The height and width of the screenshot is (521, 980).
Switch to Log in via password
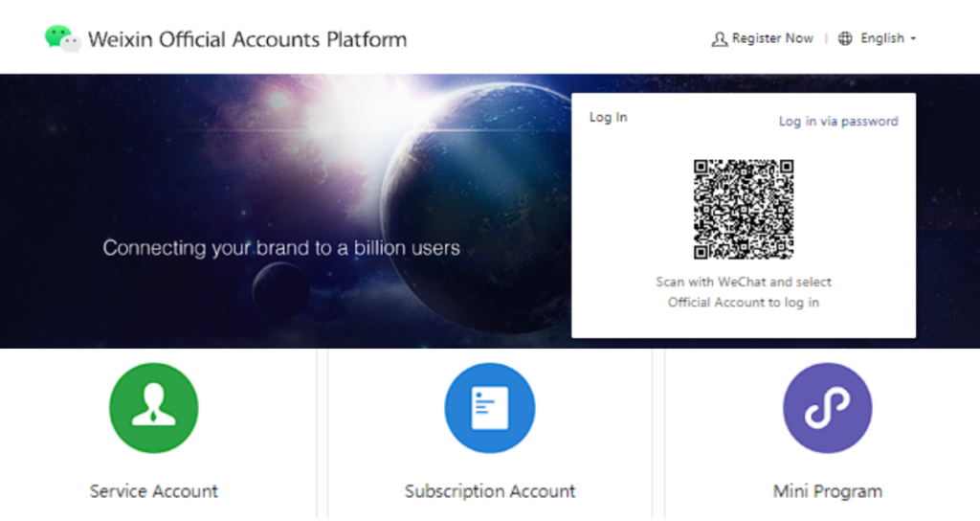coord(838,122)
